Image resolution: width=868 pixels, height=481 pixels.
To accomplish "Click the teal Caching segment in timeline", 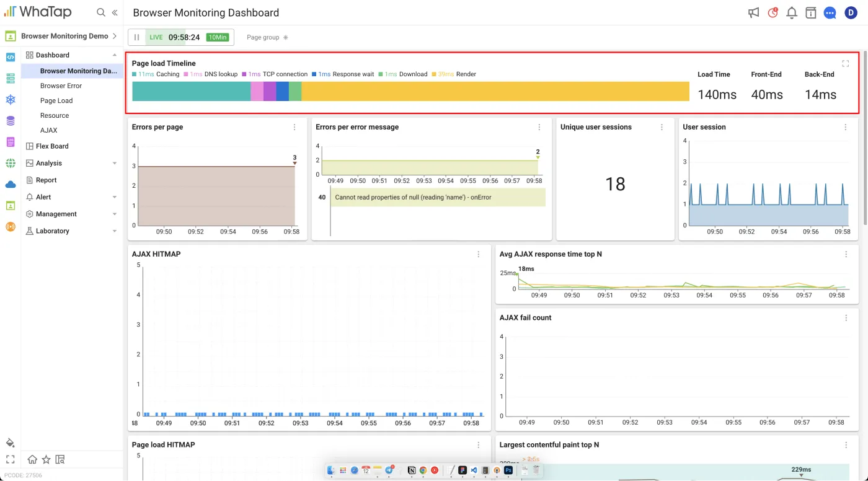I will [192, 91].
